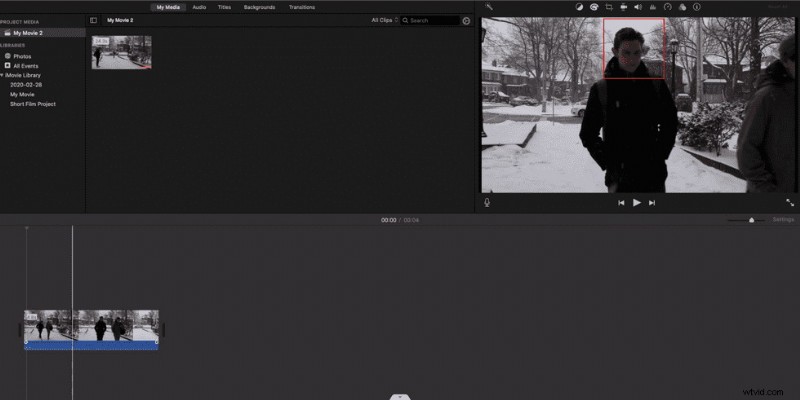The image size is (800, 400).
Task: Click the My Movie 2 browser title
Action: (x=120, y=20)
